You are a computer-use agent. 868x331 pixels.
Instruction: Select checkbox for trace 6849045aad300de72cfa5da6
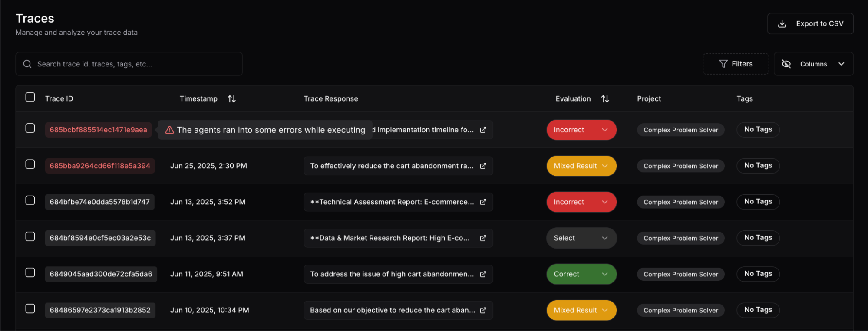30,272
